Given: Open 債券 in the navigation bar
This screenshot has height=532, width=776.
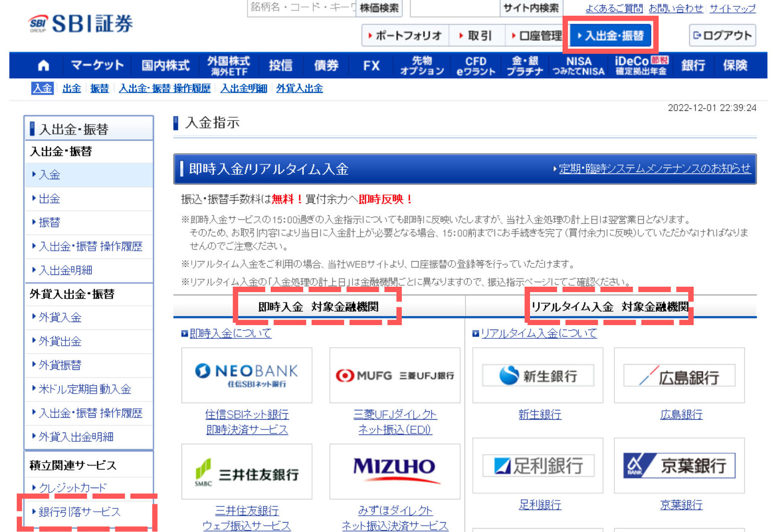Looking at the screenshot, I should (x=326, y=65).
